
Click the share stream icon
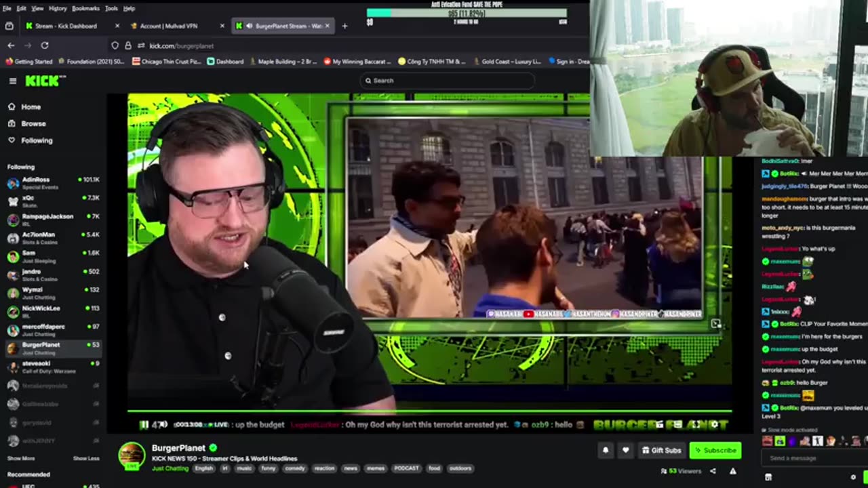pyautogui.click(x=713, y=471)
